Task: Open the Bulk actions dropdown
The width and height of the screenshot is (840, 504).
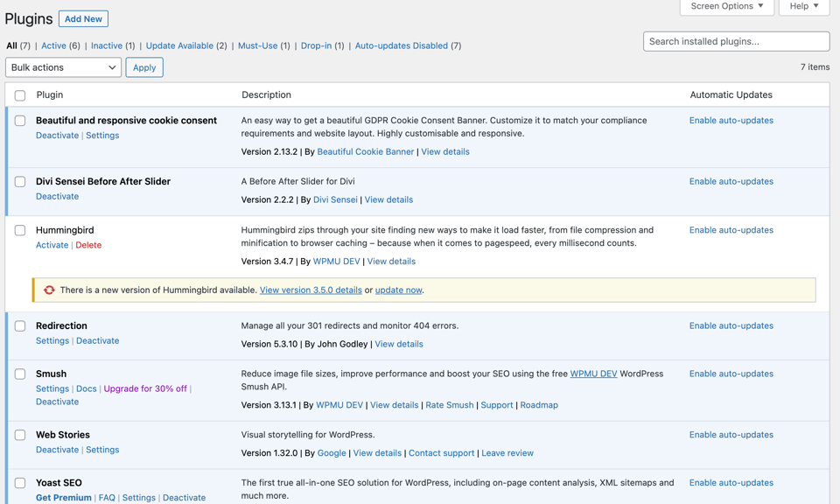Action: (x=63, y=67)
